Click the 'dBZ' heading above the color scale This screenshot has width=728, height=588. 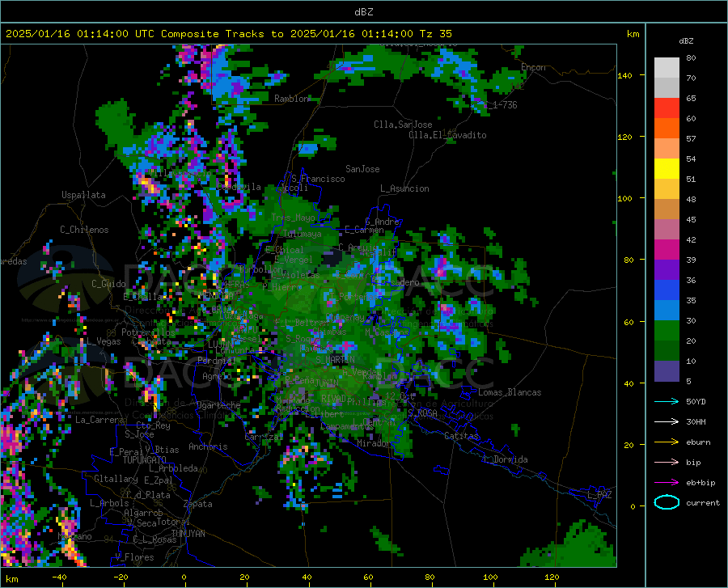pos(686,40)
